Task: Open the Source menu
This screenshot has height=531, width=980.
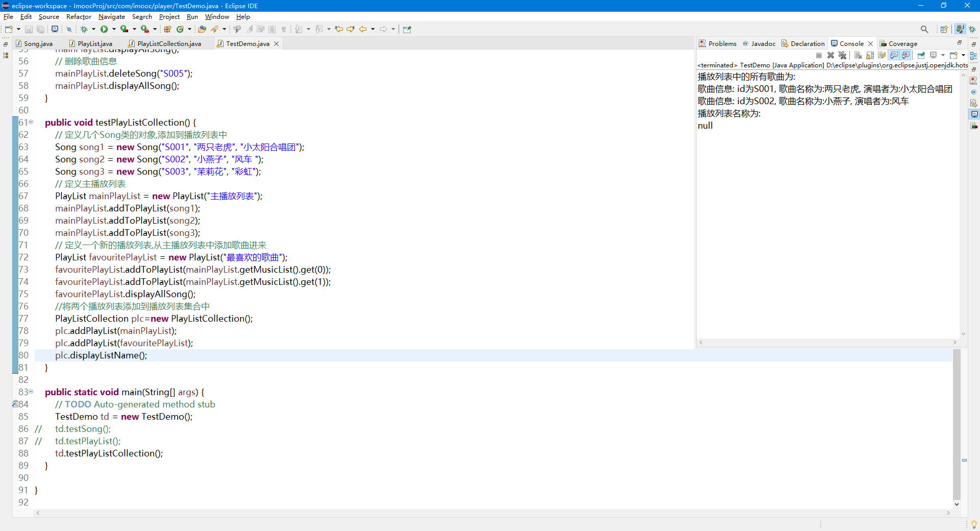Action: click(x=49, y=17)
